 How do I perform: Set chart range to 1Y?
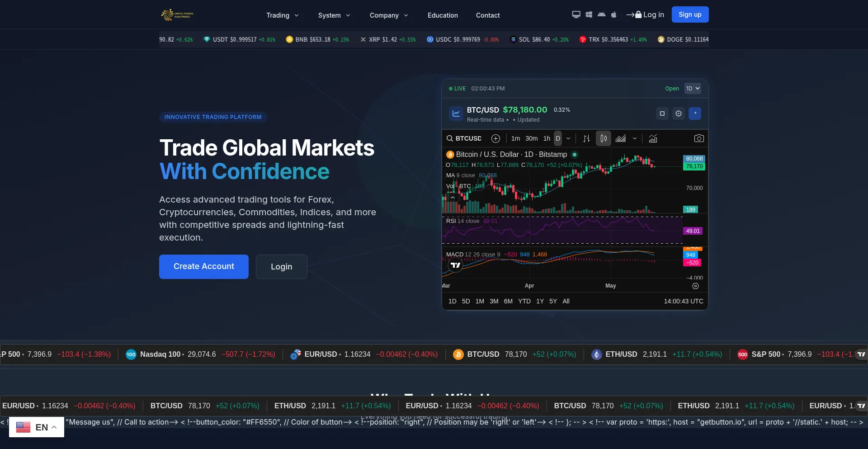point(540,301)
